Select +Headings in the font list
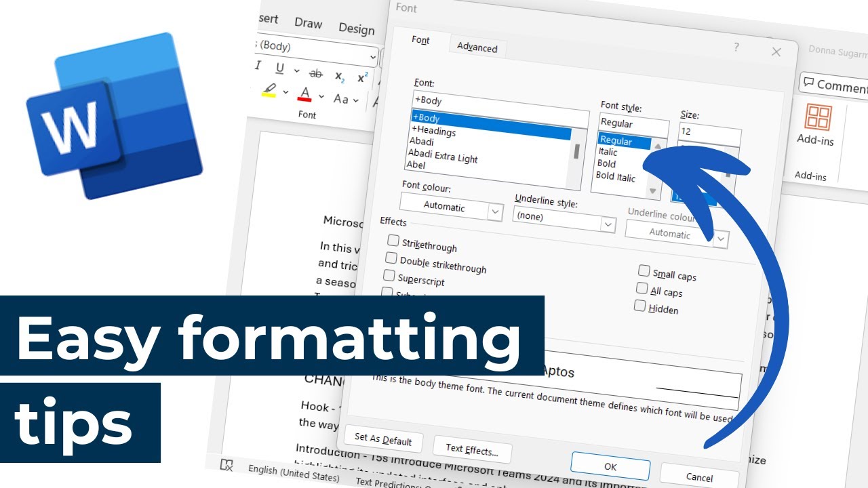The image size is (868, 488). point(433,131)
